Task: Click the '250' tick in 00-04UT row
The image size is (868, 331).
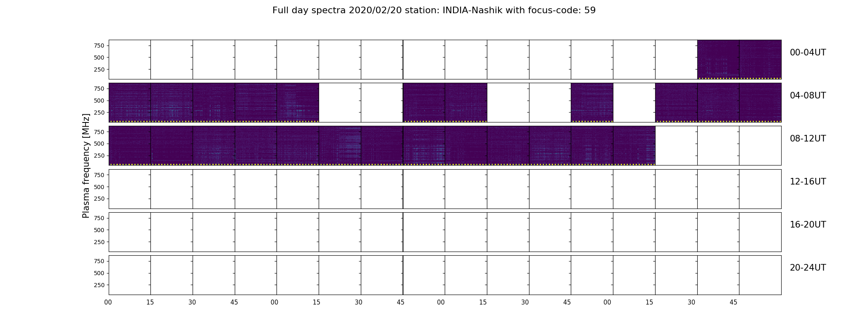Action: click(99, 70)
